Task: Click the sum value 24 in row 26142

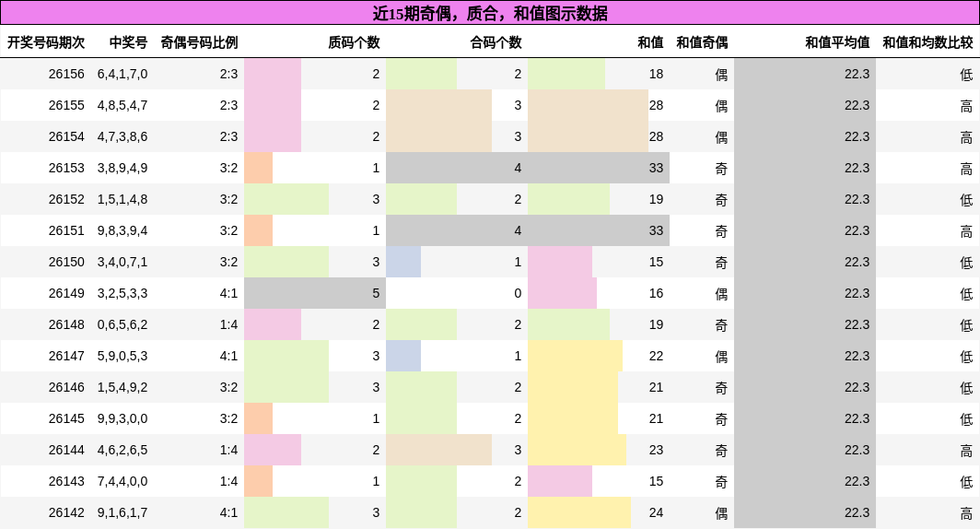Action: (x=656, y=512)
